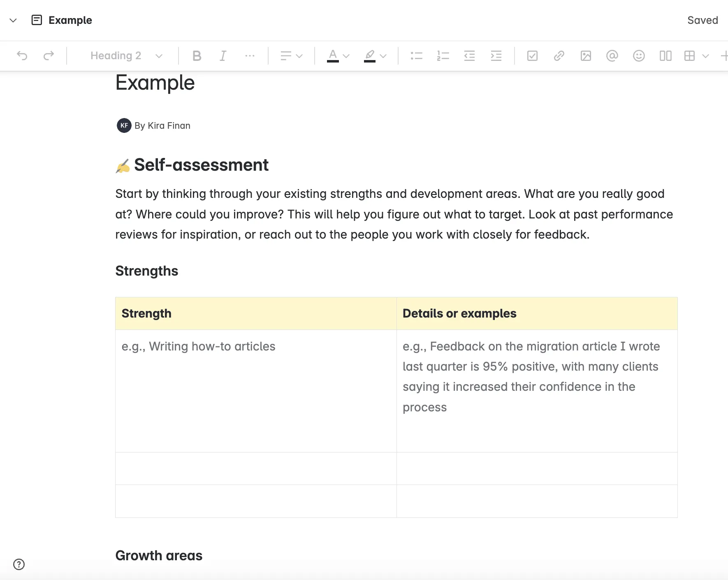The image size is (728, 580).
Task: Click the Undo arrow icon
Action: coord(22,56)
